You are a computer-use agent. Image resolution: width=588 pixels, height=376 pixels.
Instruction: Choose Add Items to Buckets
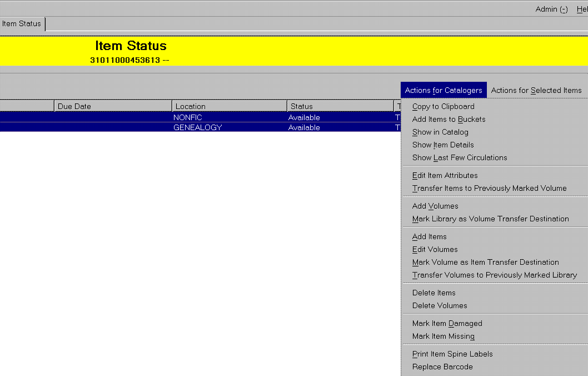449,119
